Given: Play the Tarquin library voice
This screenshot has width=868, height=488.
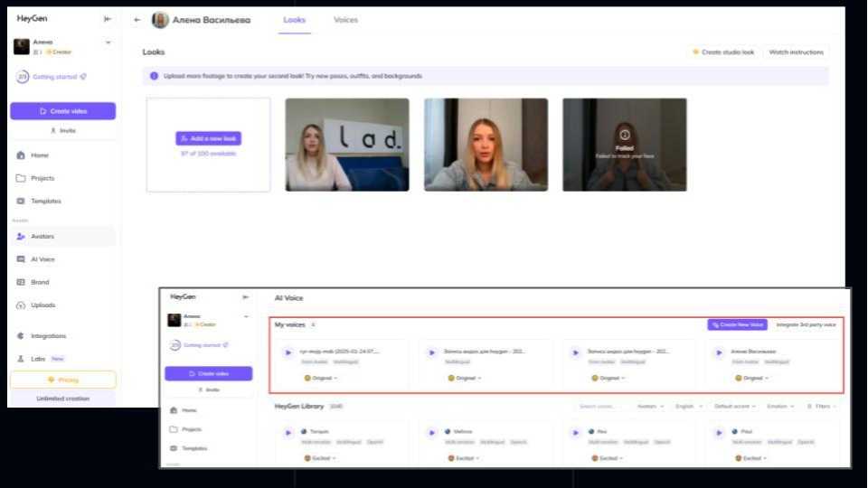Looking at the screenshot, I should coord(288,433).
